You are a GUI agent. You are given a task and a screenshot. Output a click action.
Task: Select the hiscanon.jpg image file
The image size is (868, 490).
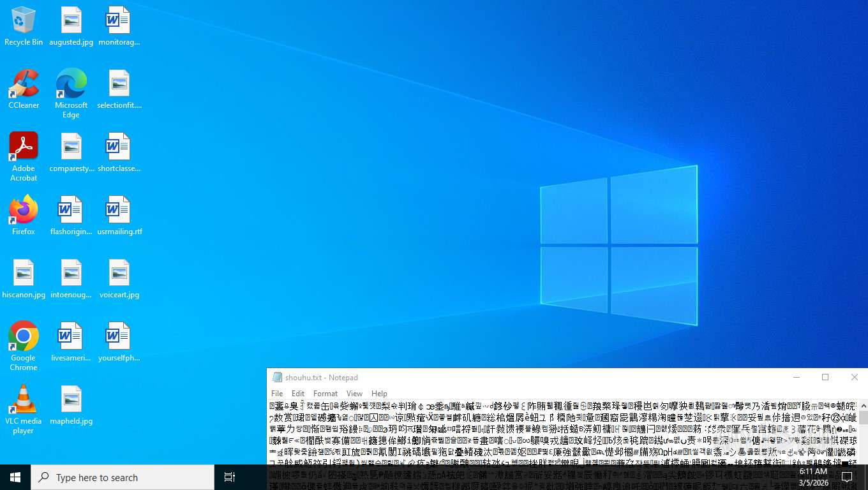click(24, 279)
